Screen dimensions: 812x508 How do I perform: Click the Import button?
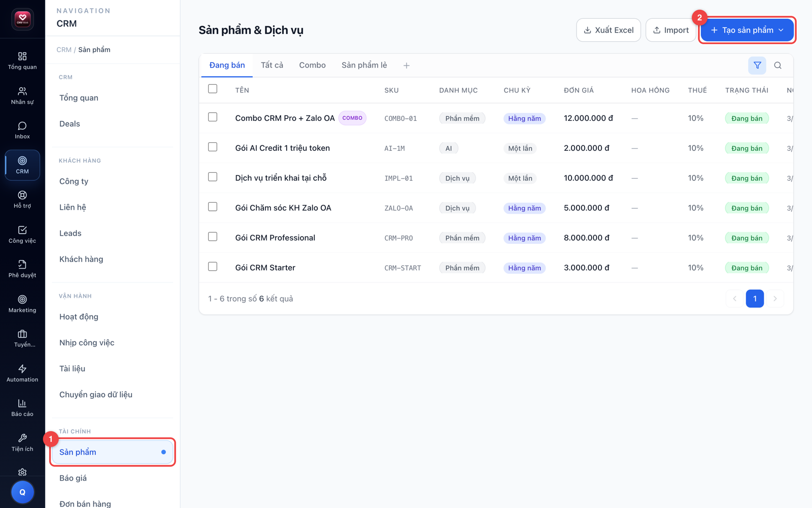pos(670,30)
